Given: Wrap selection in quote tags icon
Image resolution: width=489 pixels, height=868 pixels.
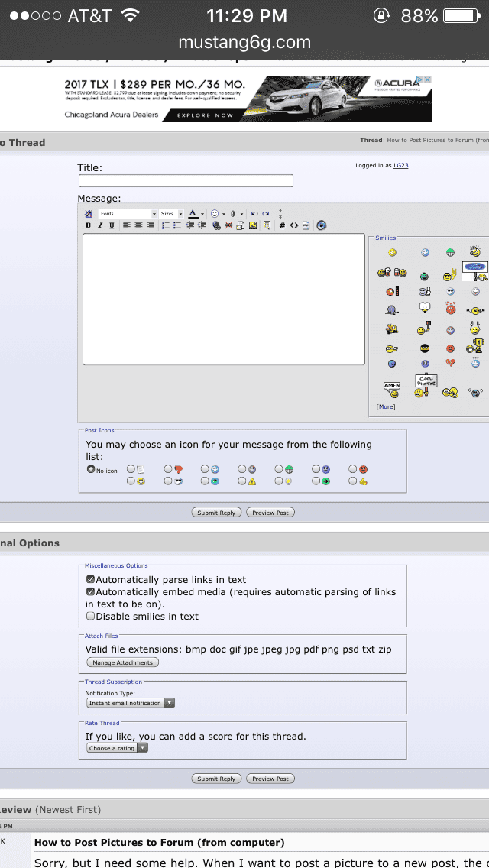Looking at the screenshot, I should [267, 225].
